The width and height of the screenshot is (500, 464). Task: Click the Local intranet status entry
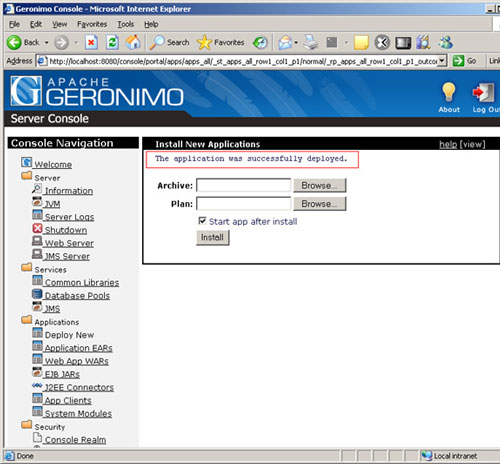tap(448, 456)
